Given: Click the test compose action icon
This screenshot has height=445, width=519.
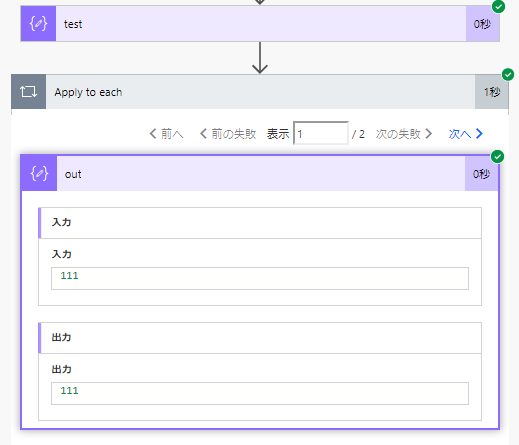Looking at the screenshot, I should [38, 24].
